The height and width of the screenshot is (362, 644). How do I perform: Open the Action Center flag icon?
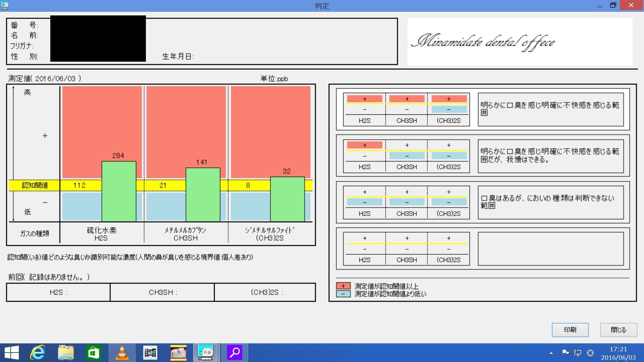(565, 353)
